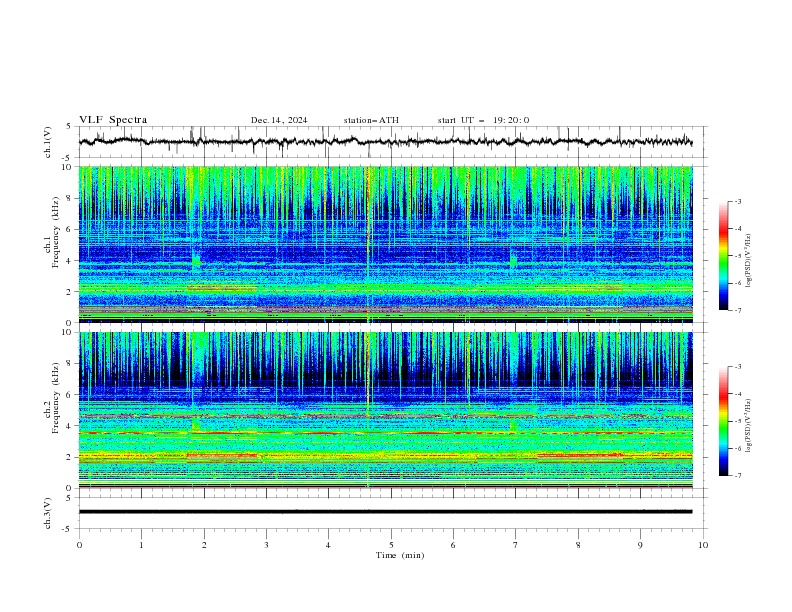Click the "-5" tick on ch.3(V) axis
The height and width of the screenshot is (612, 792).
(x=68, y=529)
